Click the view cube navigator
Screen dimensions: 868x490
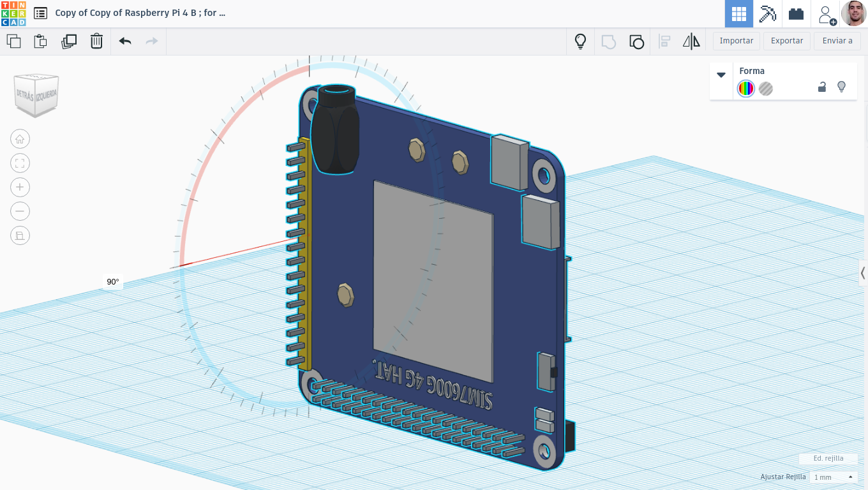click(36, 94)
